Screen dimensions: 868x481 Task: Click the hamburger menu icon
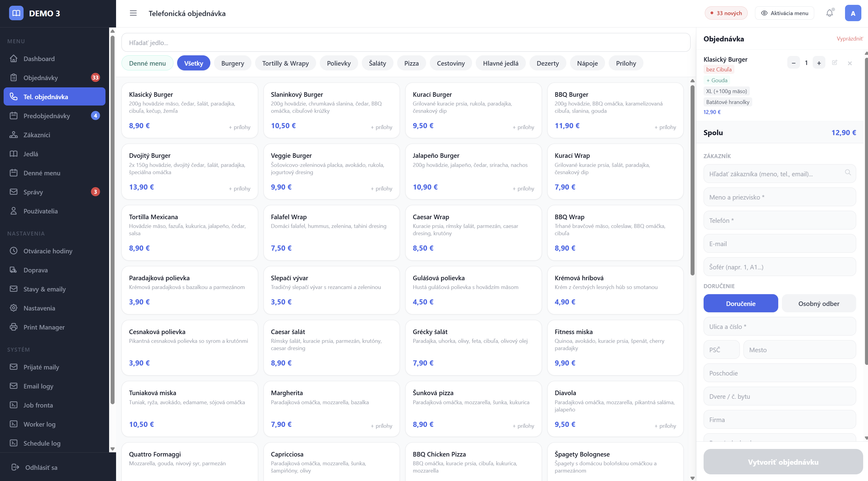point(133,13)
